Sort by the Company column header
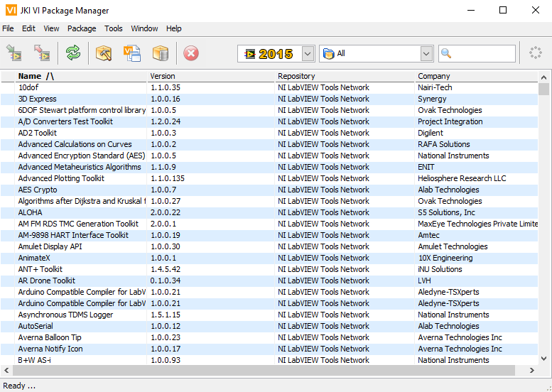This screenshot has width=552, height=392. point(477,76)
